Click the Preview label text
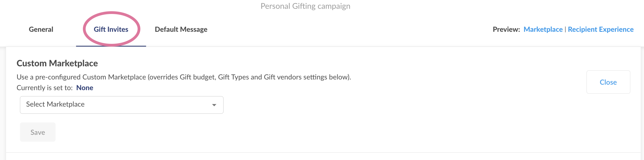Screen dimensions: 644x160 click(506, 29)
